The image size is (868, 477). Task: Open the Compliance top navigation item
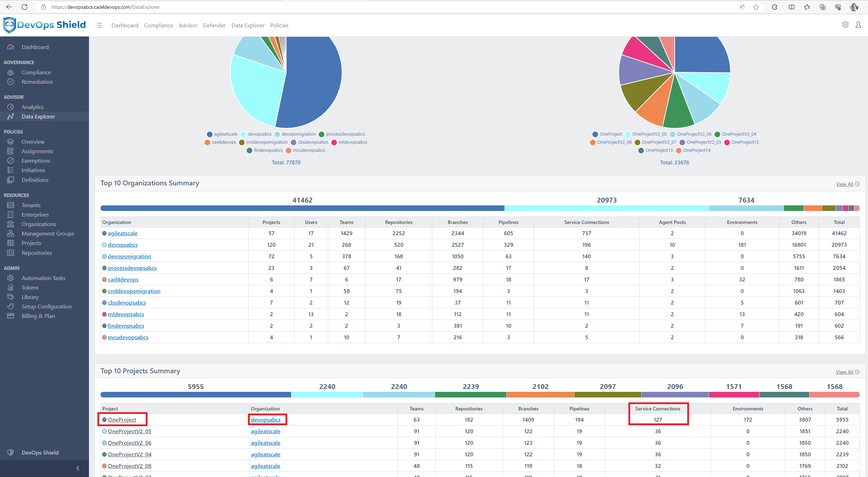tap(158, 25)
